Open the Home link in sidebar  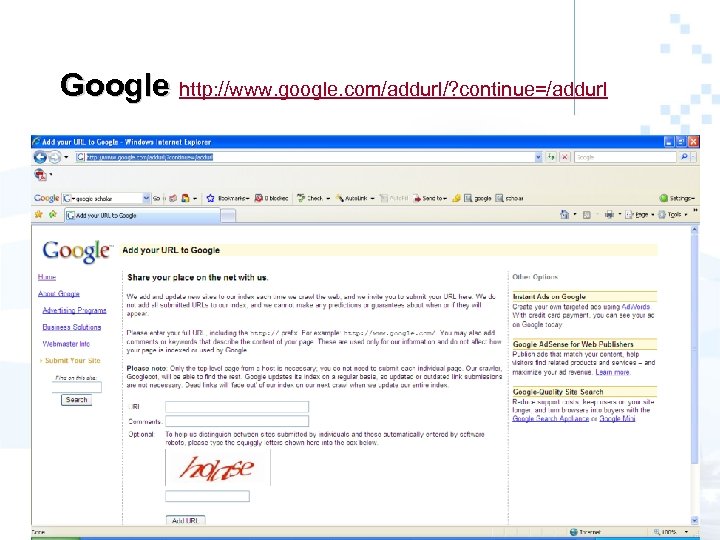coord(47,277)
